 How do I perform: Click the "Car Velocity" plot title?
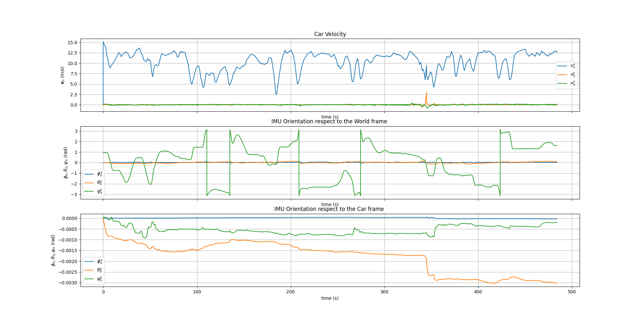330,34
